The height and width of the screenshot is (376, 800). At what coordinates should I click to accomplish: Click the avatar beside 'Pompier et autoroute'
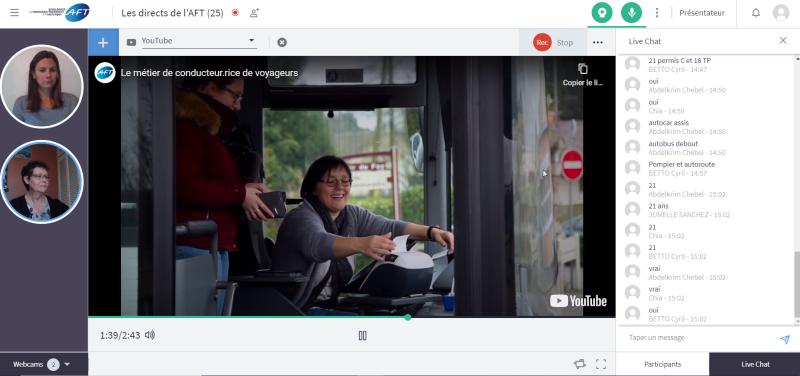tap(633, 168)
